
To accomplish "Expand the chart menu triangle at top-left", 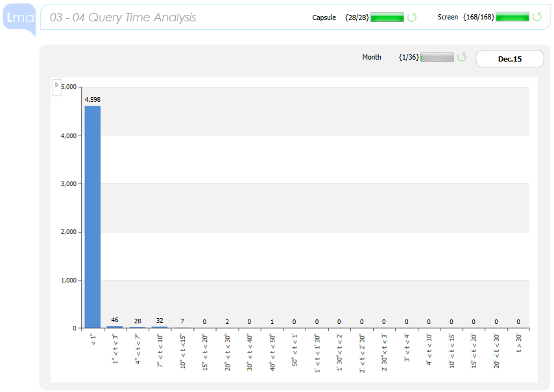I will click(56, 85).
